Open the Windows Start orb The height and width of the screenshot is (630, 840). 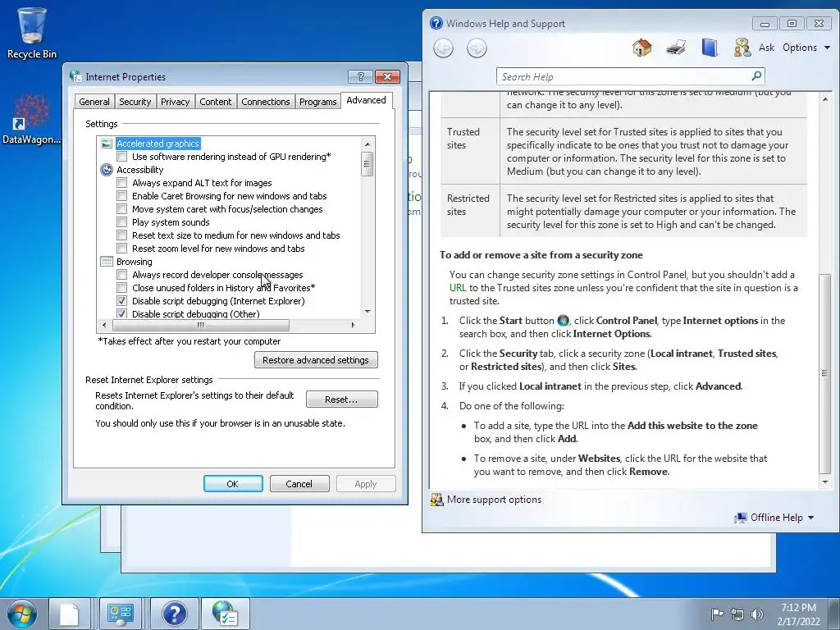click(22, 614)
